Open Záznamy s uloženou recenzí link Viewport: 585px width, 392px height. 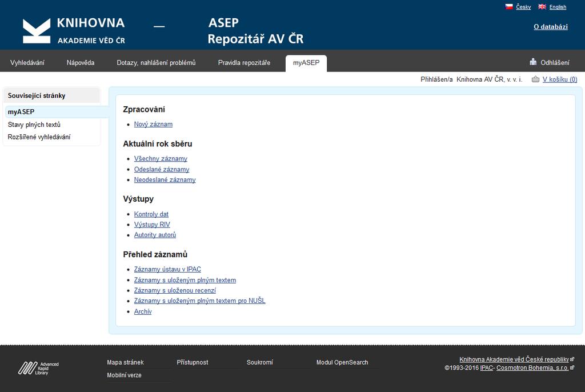(175, 290)
